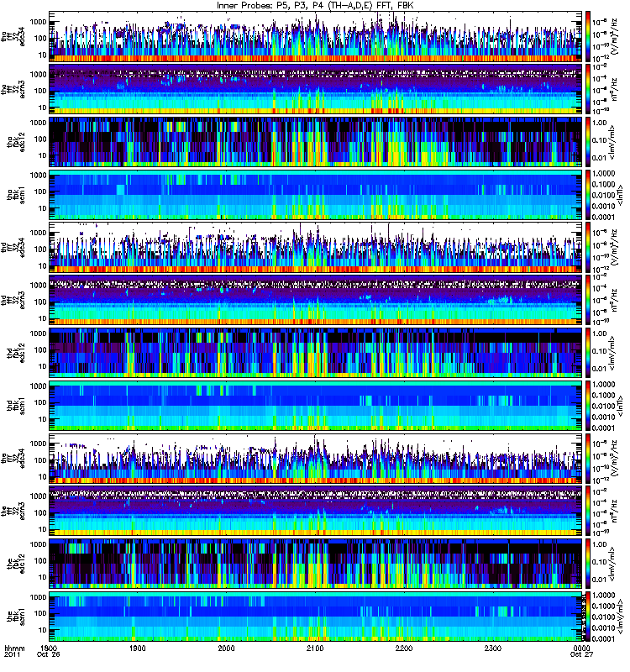Viewport: 630px width, 672px height.
Task: Click the 'the fbk scm1' y-axis label
Action: coord(16,617)
